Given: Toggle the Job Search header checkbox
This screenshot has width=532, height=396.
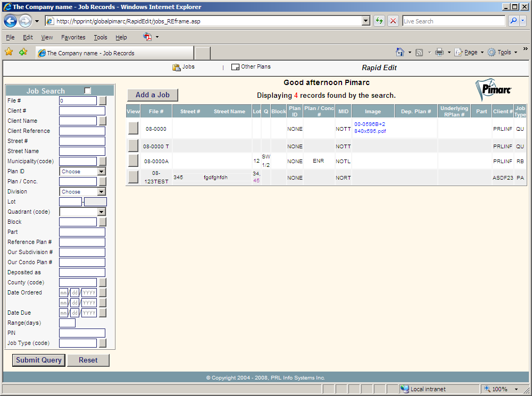Looking at the screenshot, I should click(x=88, y=90).
